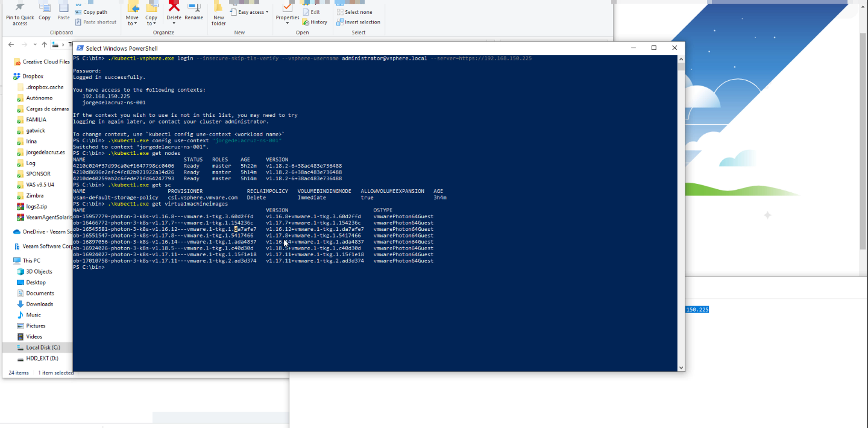Select FAMILIA folder in sidebar
The width and height of the screenshot is (868, 428).
(31, 119)
